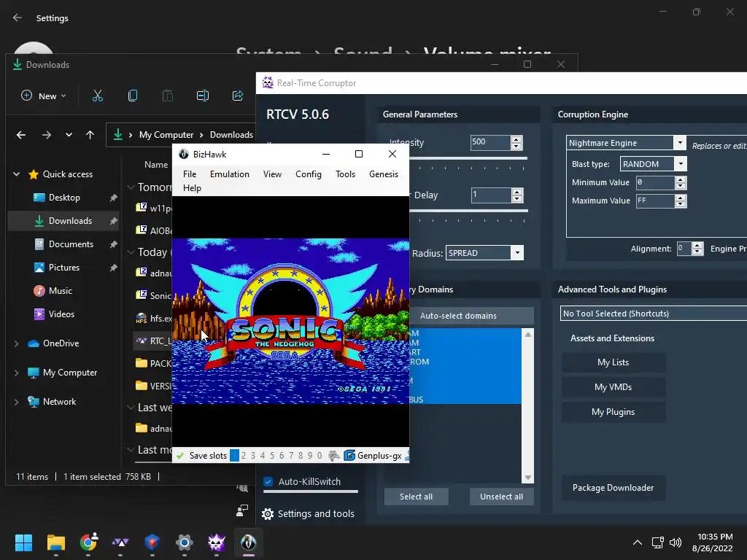The height and width of the screenshot is (560, 747).
Task: Select save slot 2 in BizHawk
Action: click(244, 456)
